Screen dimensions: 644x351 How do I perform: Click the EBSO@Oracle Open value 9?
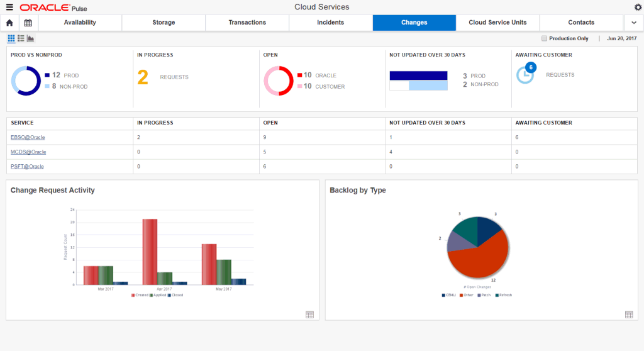[x=265, y=137]
